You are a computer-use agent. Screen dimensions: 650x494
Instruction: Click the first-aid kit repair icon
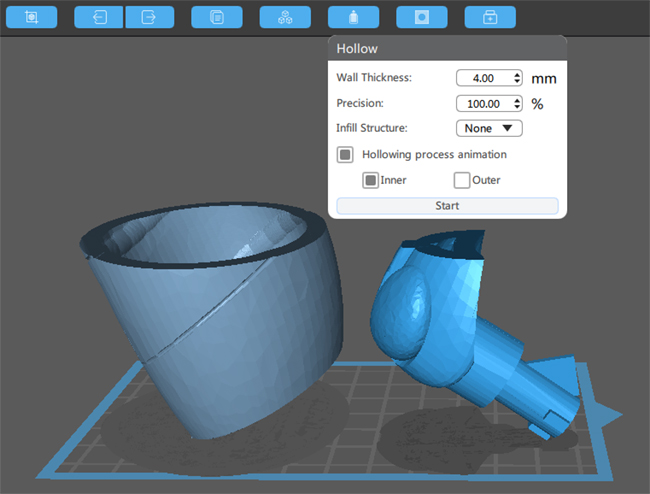click(490, 17)
